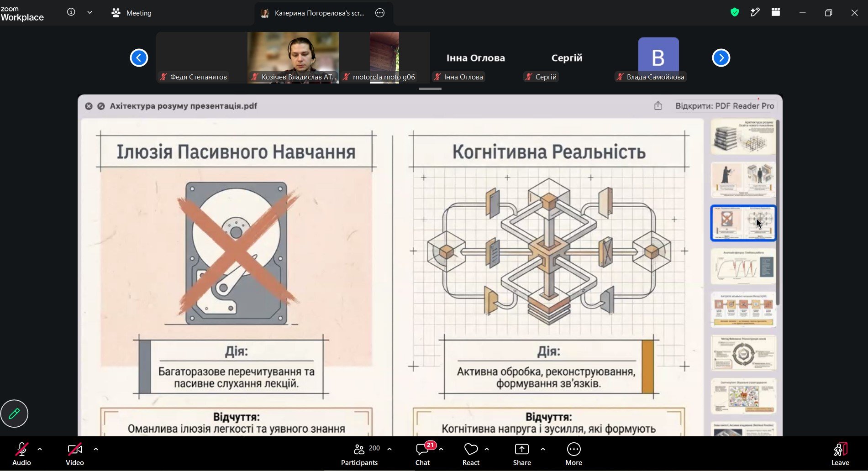
Task: Click Відкрити: PDF Reader Pro button
Action: (725, 106)
